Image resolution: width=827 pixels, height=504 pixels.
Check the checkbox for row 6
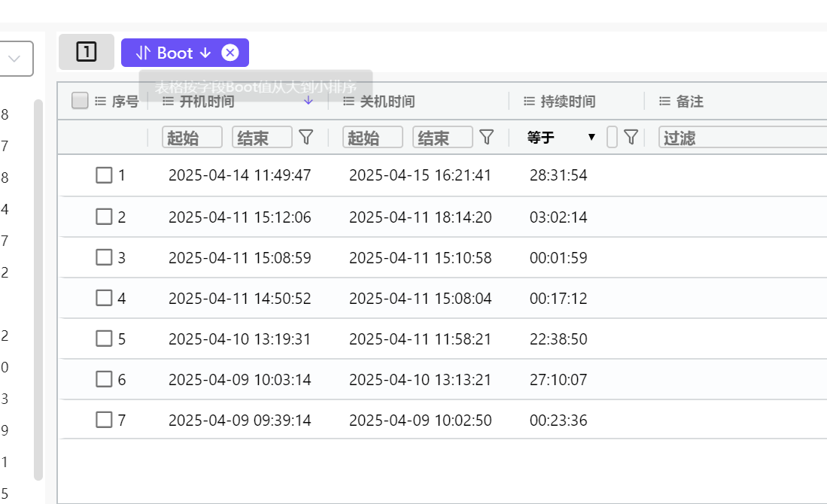[x=104, y=379]
